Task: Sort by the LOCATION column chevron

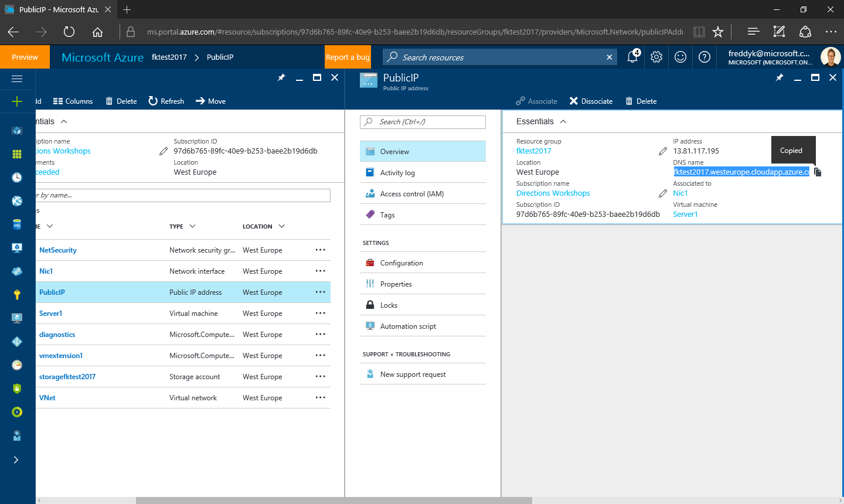Action: point(282,226)
